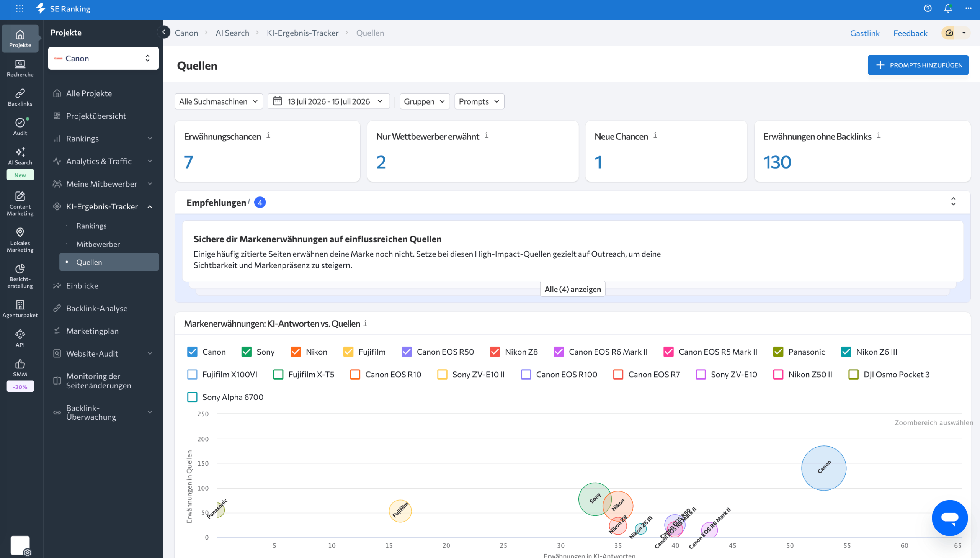Screen dimensions: 980x558
Task: Open the three-dot more menu in header
Action: tap(968, 8)
